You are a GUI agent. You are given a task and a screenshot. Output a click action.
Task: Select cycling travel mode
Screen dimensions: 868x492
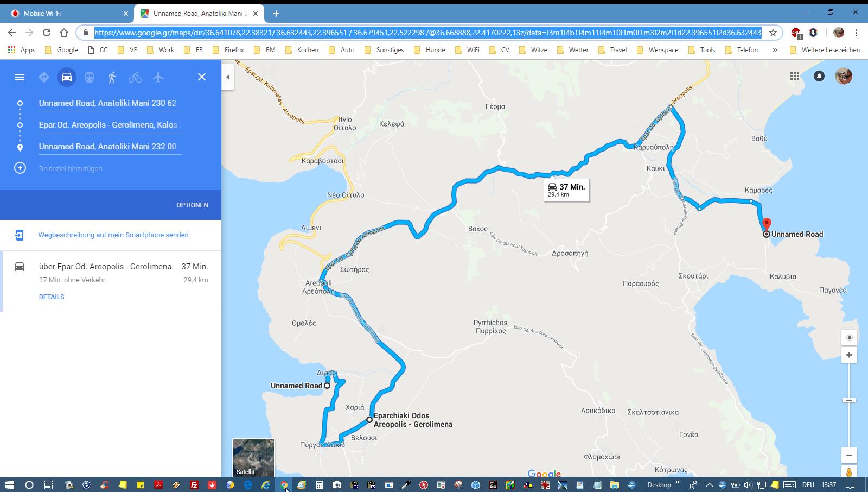pyautogui.click(x=135, y=77)
